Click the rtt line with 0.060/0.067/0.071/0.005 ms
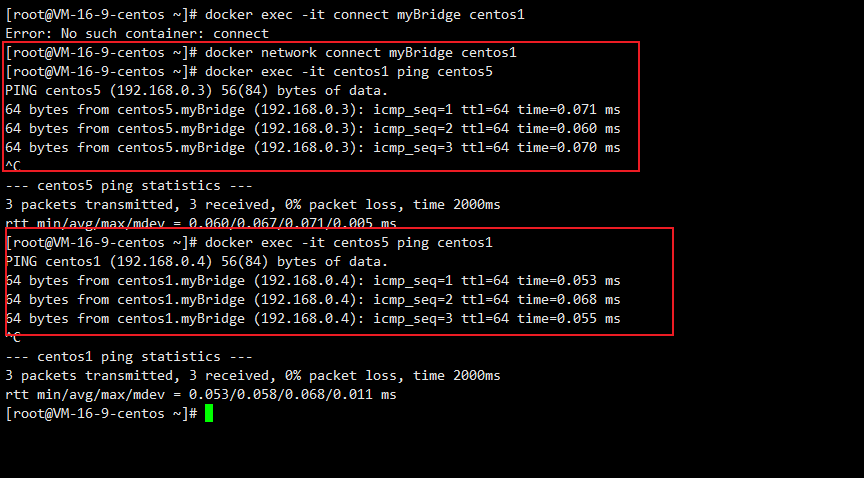Image resolution: width=864 pixels, height=478 pixels. (200, 223)
